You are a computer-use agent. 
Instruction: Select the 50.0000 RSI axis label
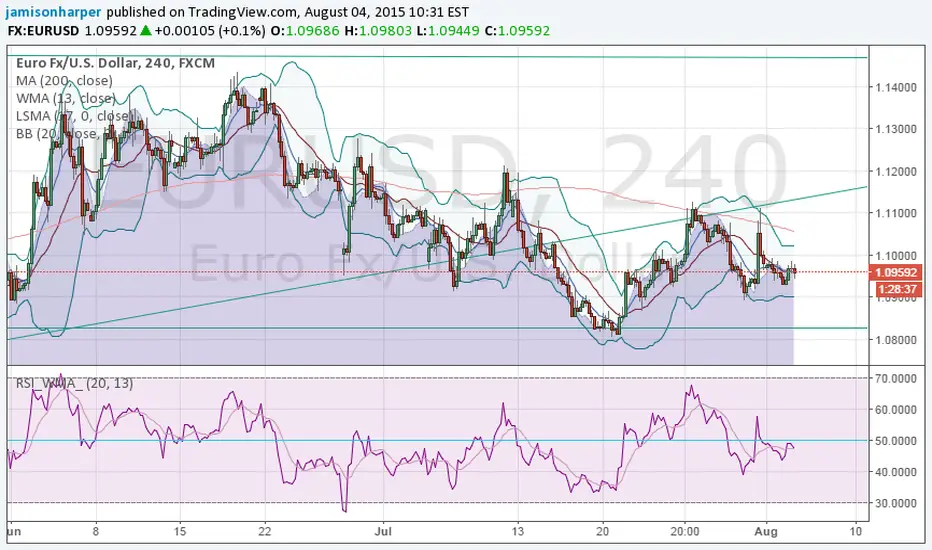896,441
